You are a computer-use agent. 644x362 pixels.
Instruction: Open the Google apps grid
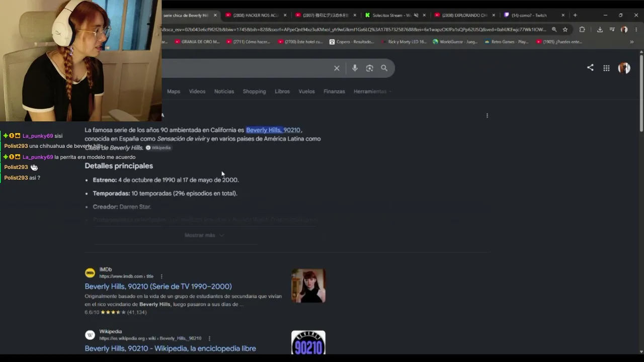click(606, 68)
